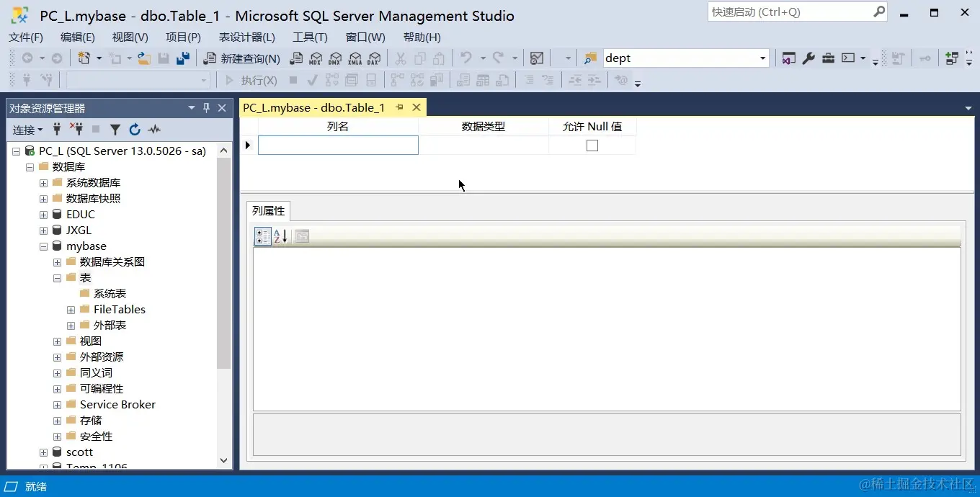Switch column properties to Categorized view
Screen dimensions: 980x497
[x=263, y=236]
